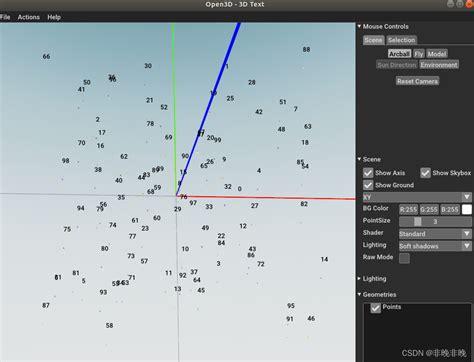This screenshot has height=362, width=474.
Task: Click the PointSize slider handle
Action: [418, 221]
